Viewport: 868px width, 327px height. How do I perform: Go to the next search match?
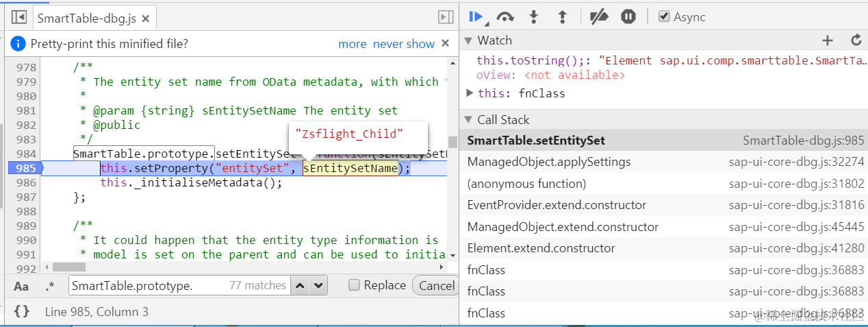pos(319,285)
